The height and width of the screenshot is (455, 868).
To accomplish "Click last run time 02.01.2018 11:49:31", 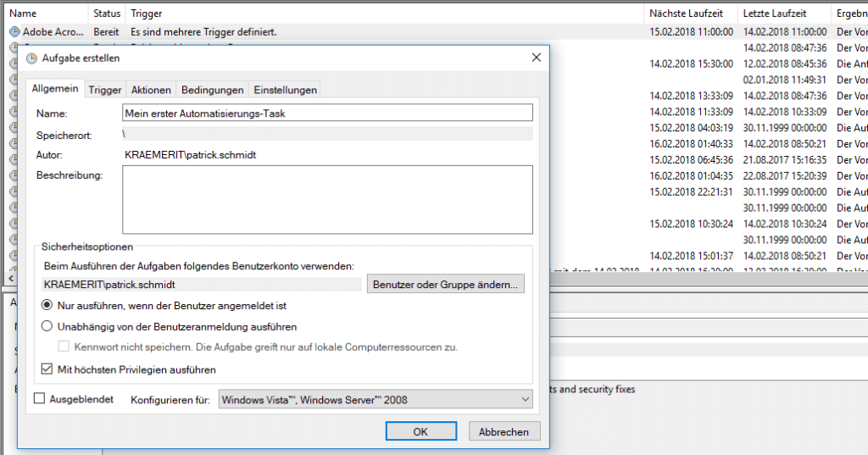I will point(784,80).
